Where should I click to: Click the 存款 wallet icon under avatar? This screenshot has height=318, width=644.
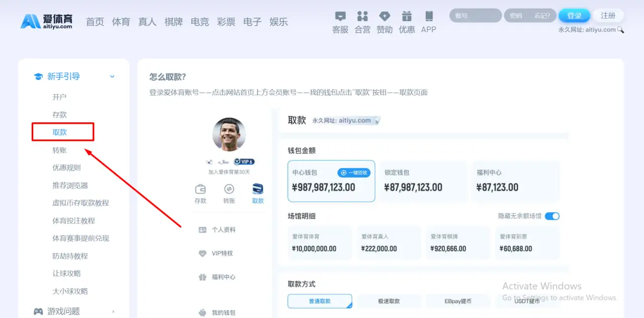(200, 189)
